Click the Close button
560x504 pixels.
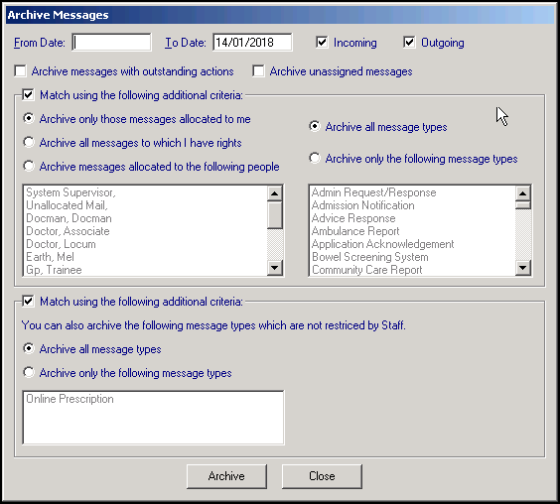tap(322, 476)
